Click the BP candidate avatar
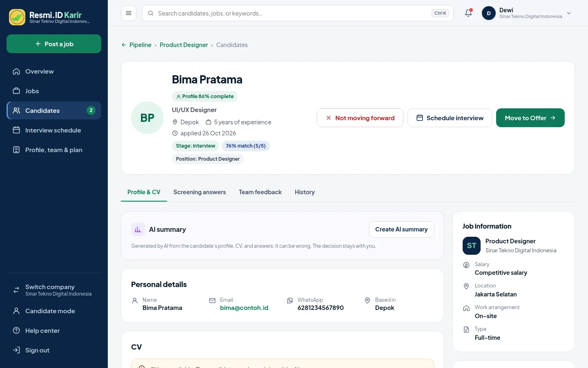 (x=147, y=118)
